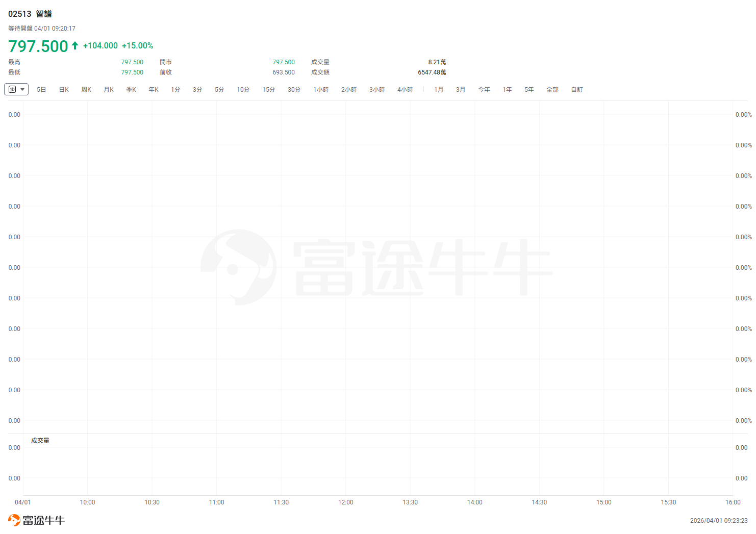The image size is (756, 534).
Task: Choose the 季K quarterly chart
Action: [131, 90]
